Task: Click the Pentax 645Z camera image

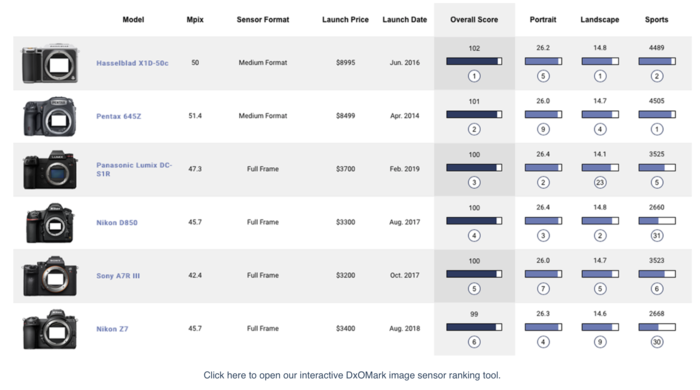Action: pyautogui.click(x=50, y=116)
